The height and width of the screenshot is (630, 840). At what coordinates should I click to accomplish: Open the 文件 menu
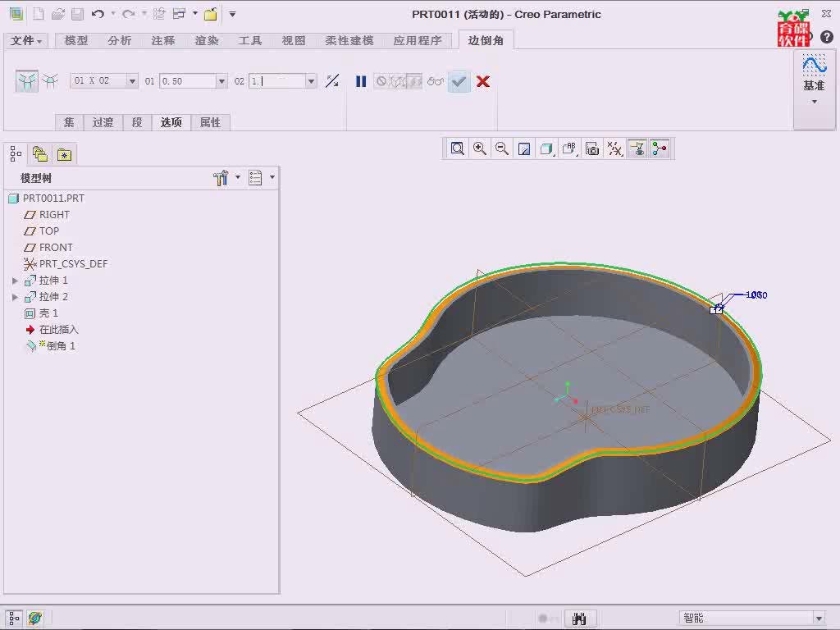pos(26,41)
